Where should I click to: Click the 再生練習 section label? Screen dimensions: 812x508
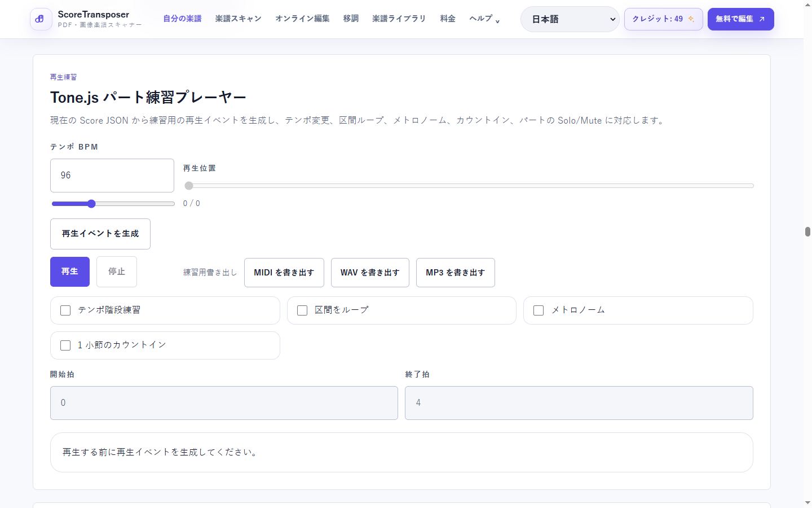(x=63, y=77)
